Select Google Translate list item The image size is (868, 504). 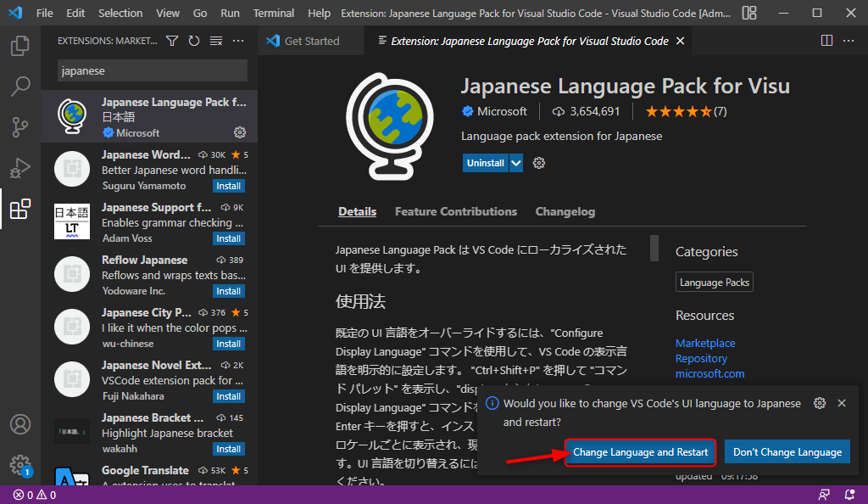tap(149, 473)
